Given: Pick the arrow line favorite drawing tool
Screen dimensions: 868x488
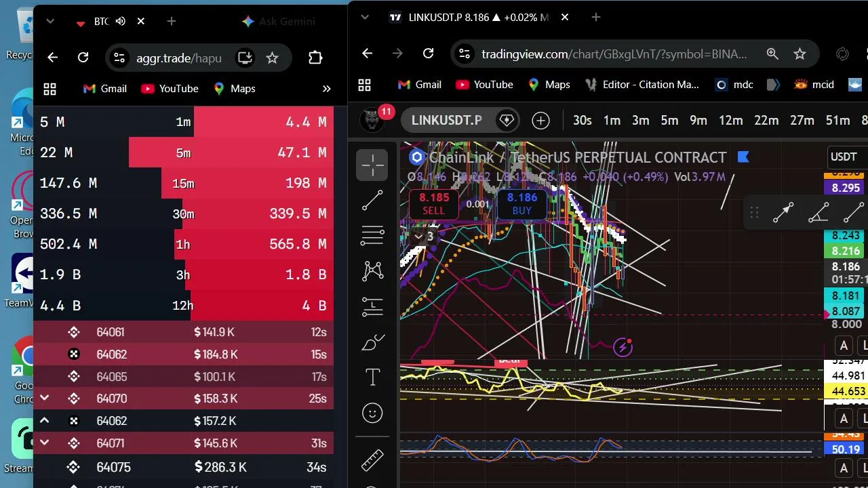Looking at the screenshot, I should [783, 213].
